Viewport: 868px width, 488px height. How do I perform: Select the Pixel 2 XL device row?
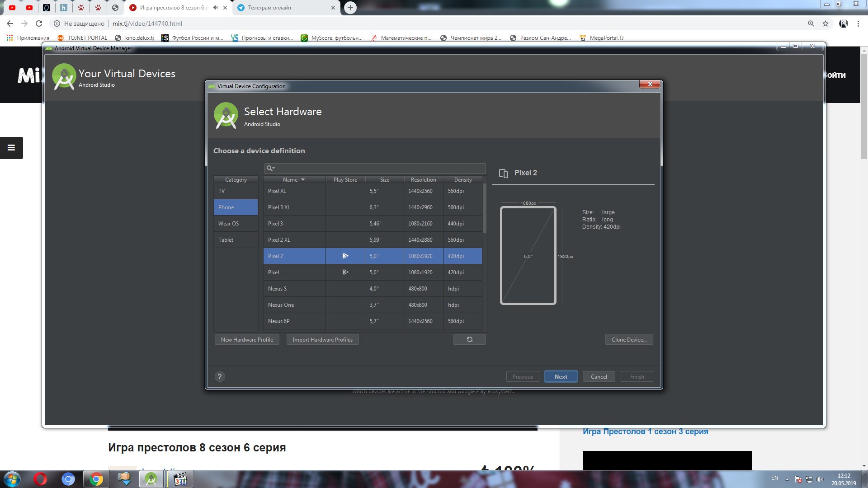(373, 240)
